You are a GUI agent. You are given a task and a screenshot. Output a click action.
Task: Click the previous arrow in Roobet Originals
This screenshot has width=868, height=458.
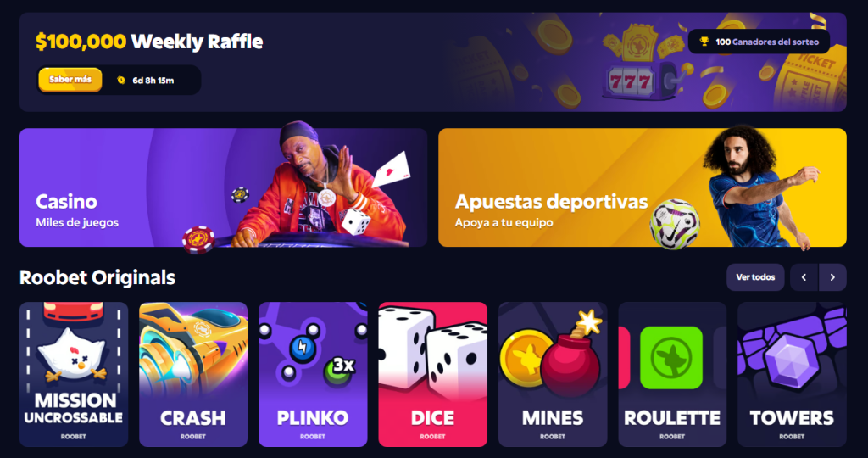(804, 276)
